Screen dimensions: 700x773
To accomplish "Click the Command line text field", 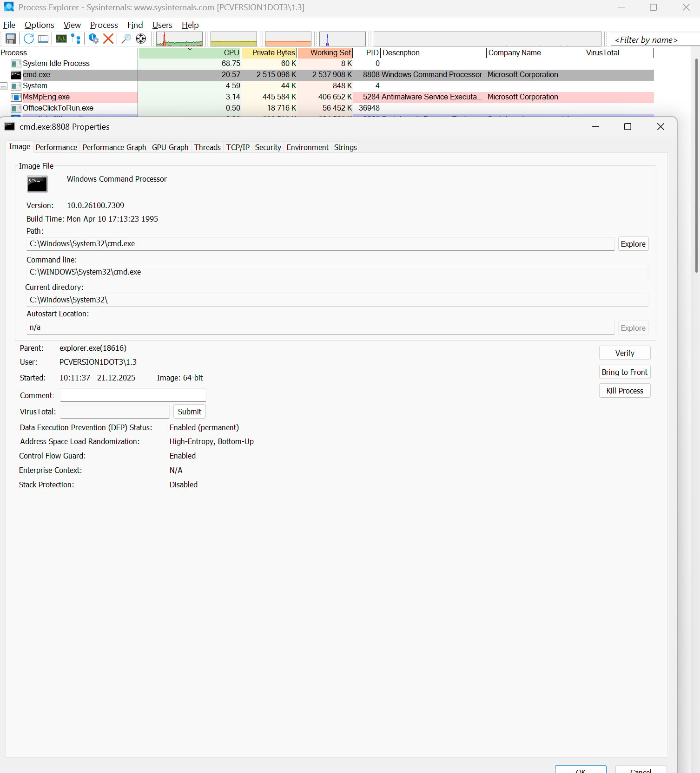I will [x=337, y=272].
